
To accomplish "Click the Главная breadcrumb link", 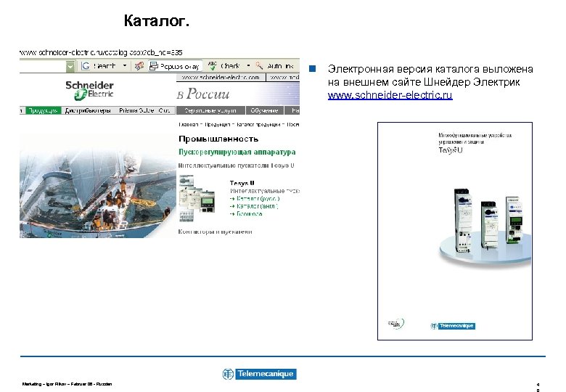I will 188,125.
